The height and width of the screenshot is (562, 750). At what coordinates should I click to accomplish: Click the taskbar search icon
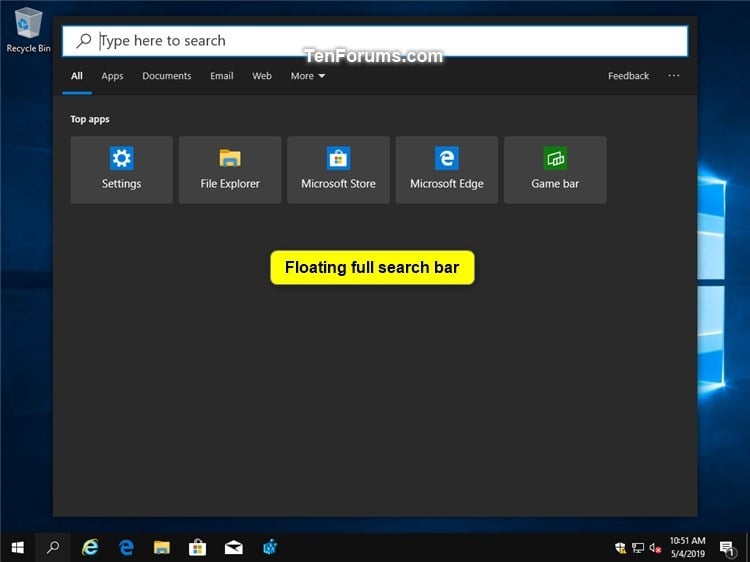point(53,547)
